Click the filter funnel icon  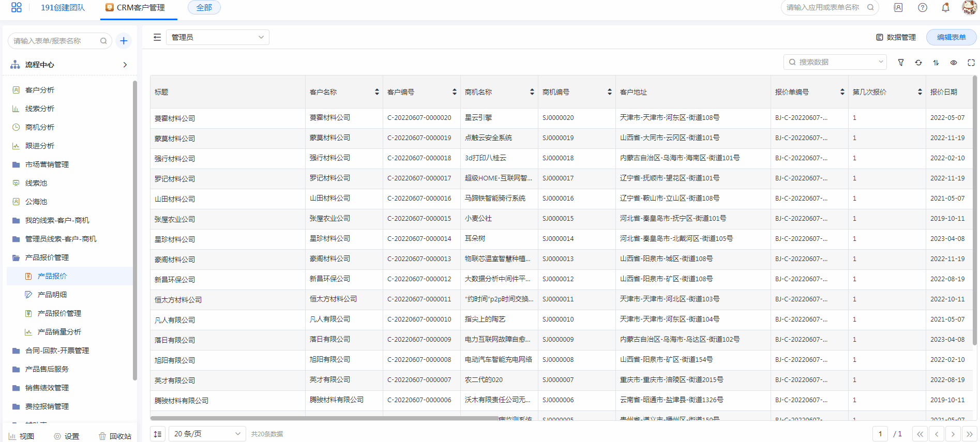coord(901,63)
